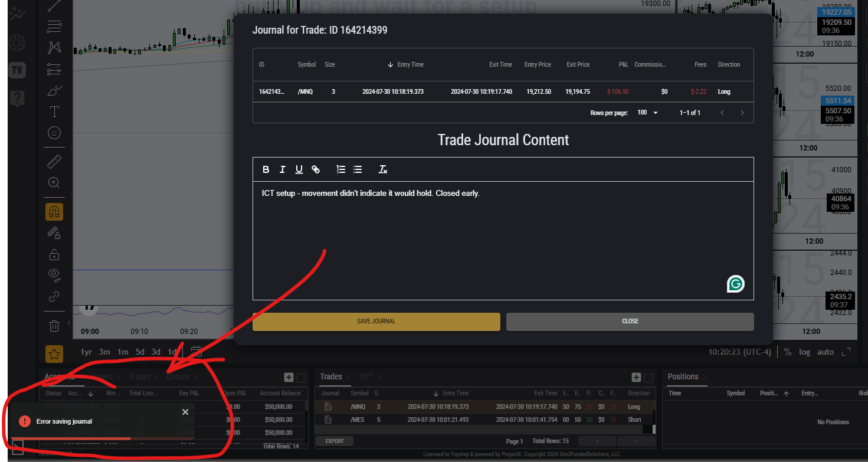Click the Bold formatting icon
The width and height of the screenshot is (868, 462).
click(x=266, y=169)
